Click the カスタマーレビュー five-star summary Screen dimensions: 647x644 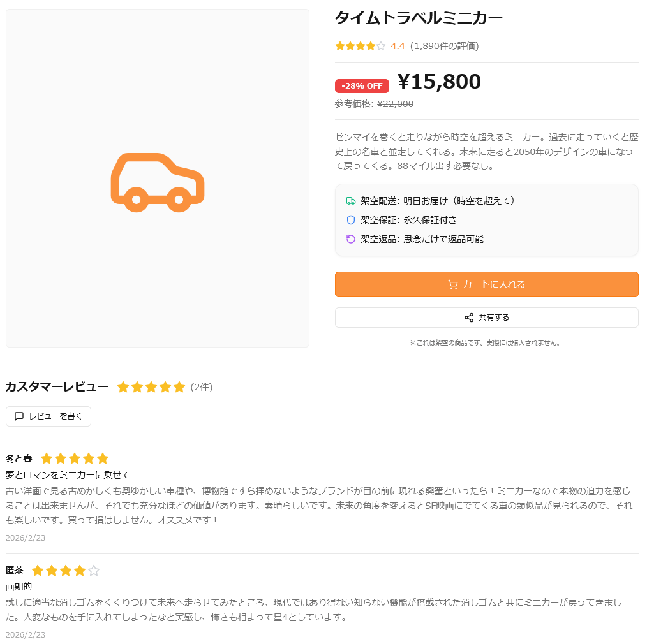coord(151,387)
